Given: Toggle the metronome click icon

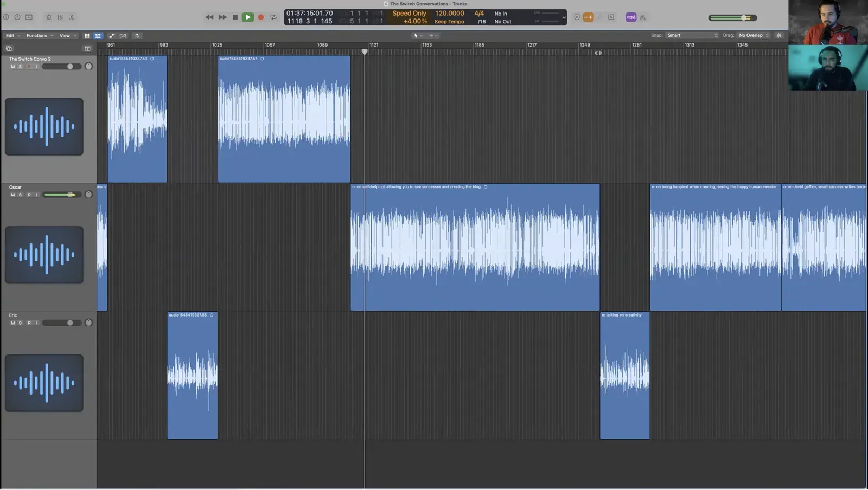Looking at the screenshot, I should tap(643, 17).
